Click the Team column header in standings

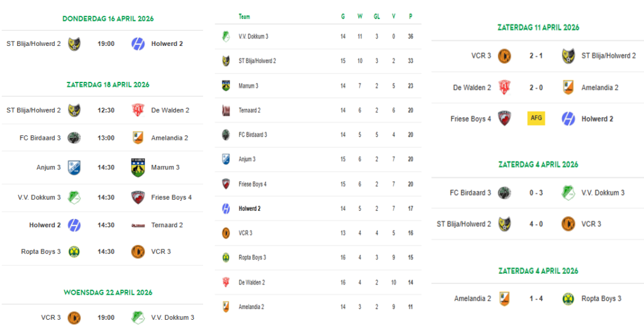tap(244, 17)
